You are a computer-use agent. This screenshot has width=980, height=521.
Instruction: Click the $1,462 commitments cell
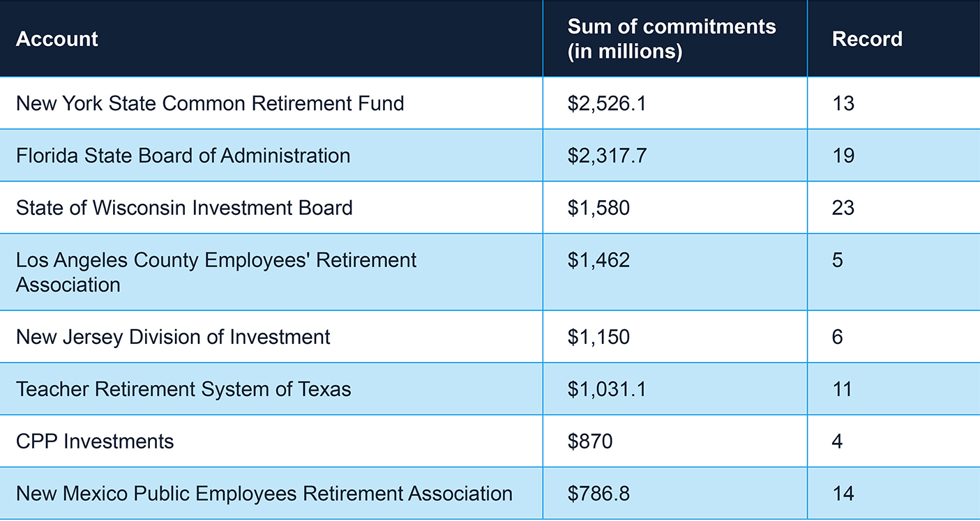point(598,260)
